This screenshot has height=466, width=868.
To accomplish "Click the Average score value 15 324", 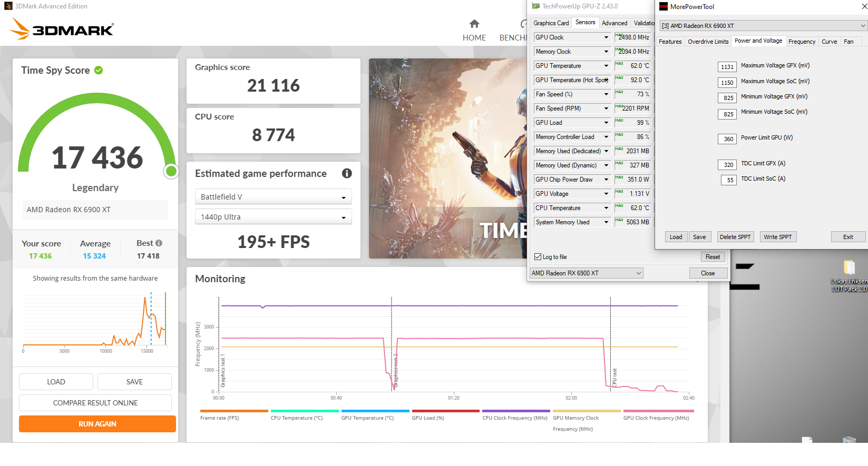I will pyautogui.click(x=94, y=256).
